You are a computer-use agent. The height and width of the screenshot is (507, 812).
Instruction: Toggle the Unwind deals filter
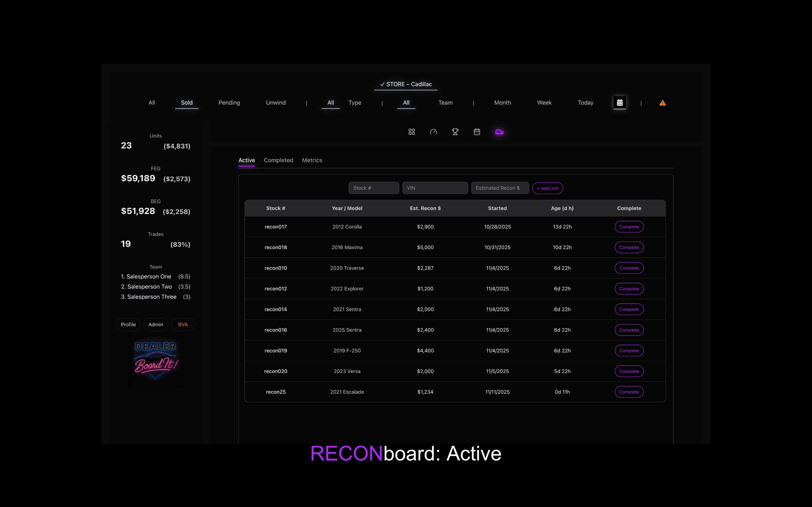tap(276, 103)
